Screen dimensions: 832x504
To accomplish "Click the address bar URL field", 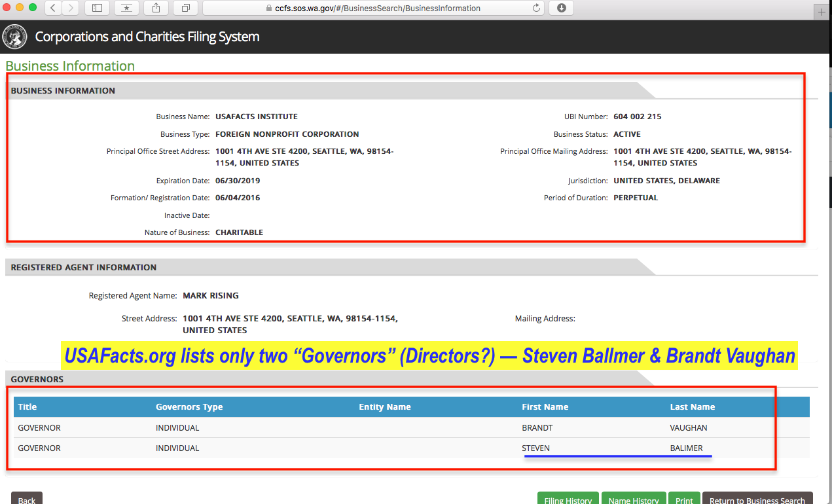I will 373,9.
